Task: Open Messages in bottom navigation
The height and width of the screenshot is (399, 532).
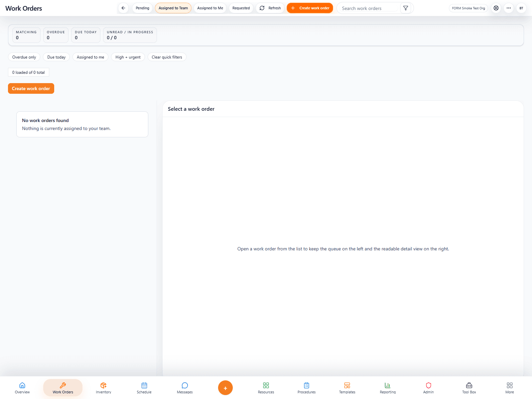Action: pos(185,388)
